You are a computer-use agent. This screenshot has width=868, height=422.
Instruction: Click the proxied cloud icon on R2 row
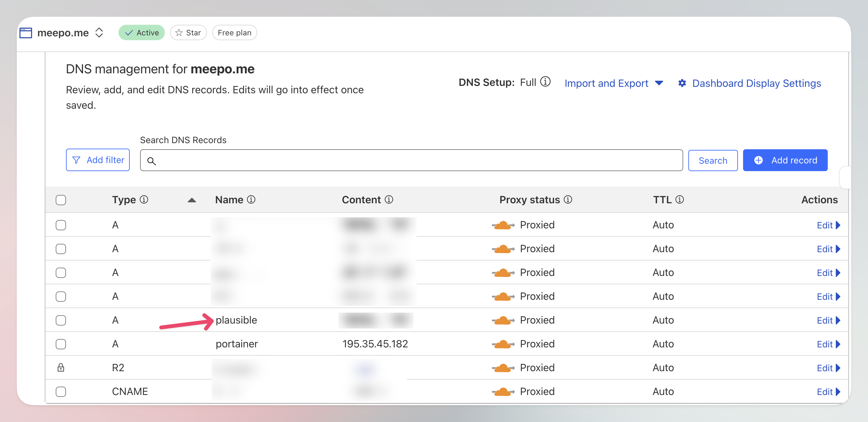coord(503,368)
